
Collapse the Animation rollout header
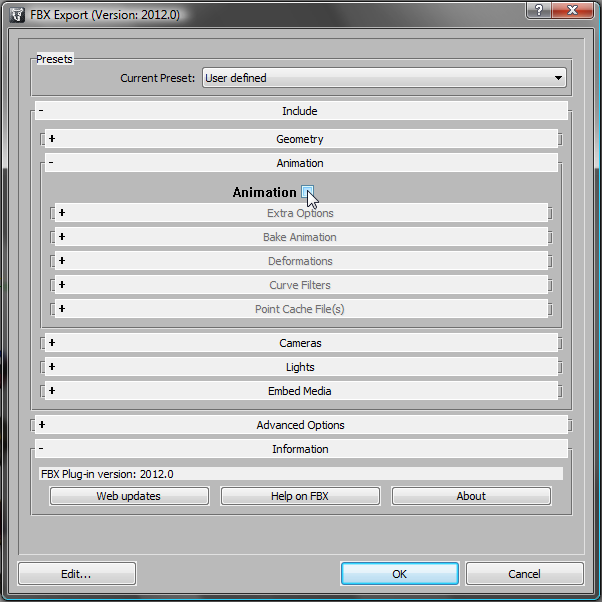tap(301, 163)
